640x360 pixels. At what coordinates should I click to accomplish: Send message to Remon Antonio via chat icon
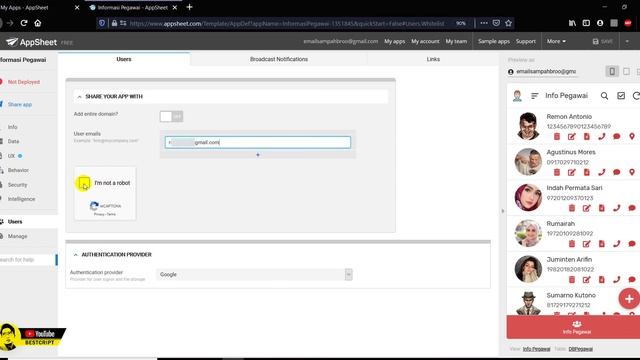(617, 136)
